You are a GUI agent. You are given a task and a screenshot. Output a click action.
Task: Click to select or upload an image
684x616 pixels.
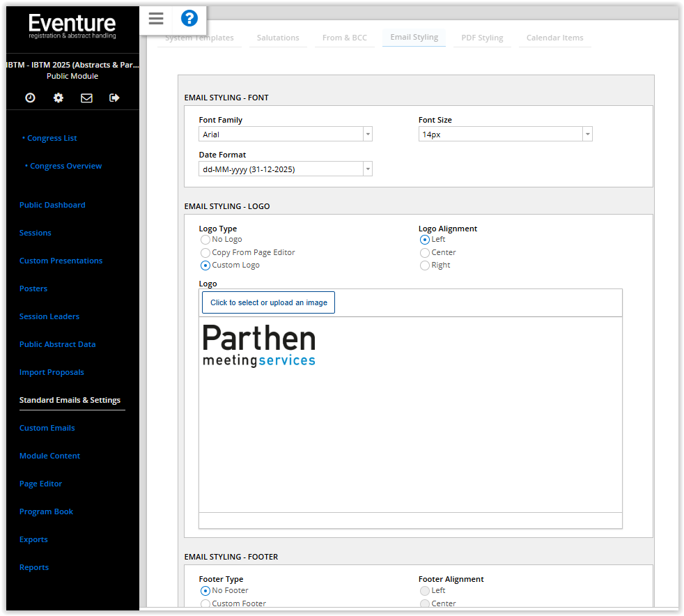click(x=268, y=302)
